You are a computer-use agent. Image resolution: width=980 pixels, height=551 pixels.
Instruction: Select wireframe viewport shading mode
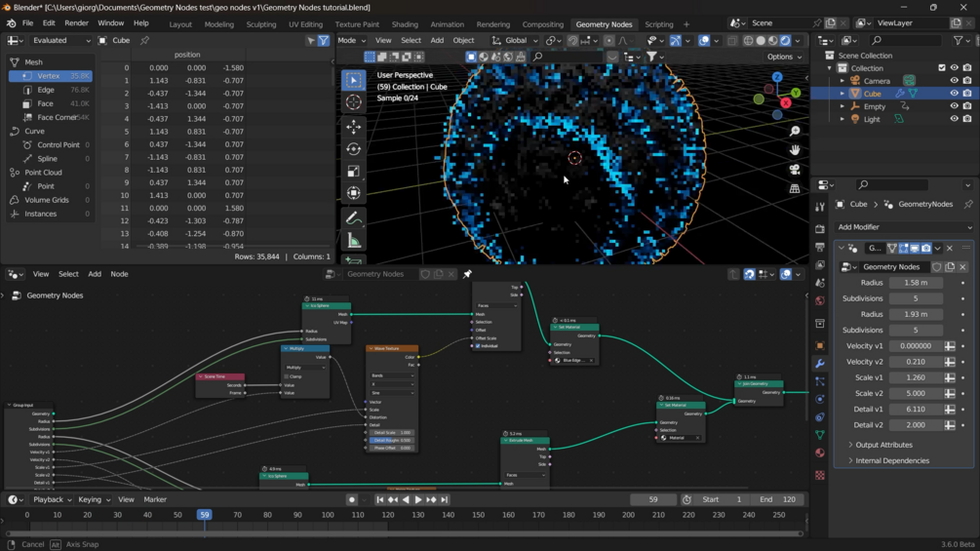pyautogui.click(x=748, y=41)
